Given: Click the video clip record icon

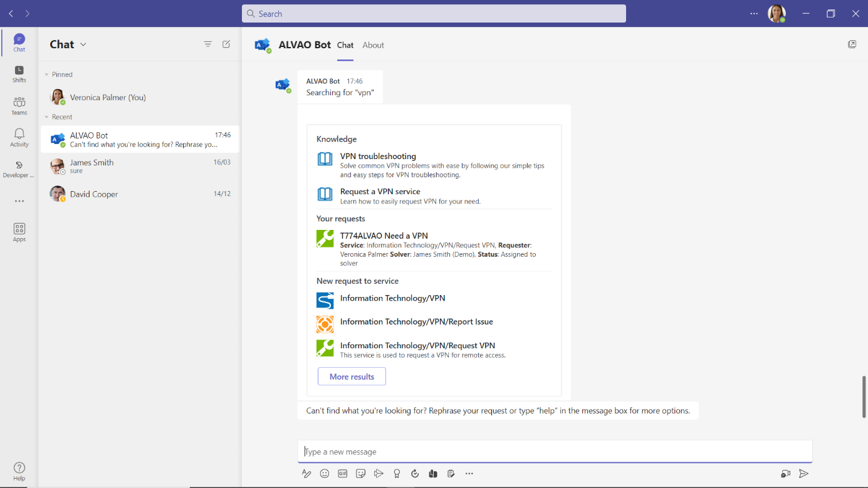Looking at the screenshot, I should pos(785,474).
